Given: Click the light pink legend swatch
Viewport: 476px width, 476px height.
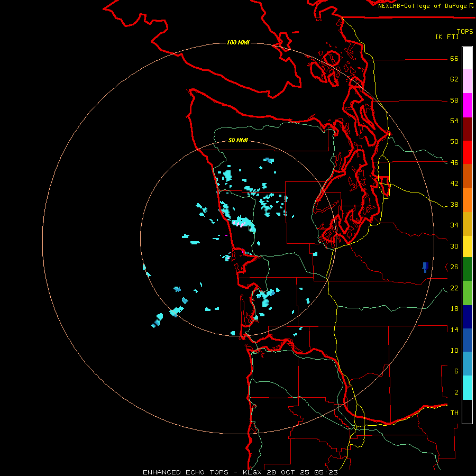Looking at the screenshot, I should click(467, 81).
